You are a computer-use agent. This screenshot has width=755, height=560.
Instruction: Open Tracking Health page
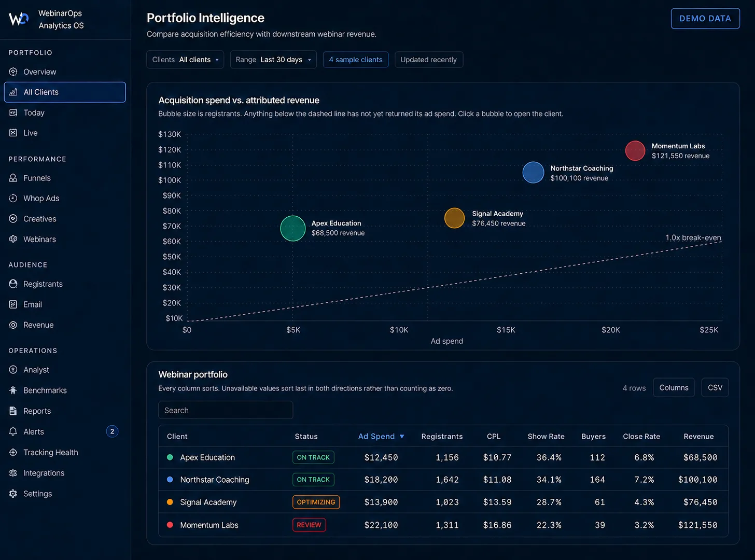[51, 452]
